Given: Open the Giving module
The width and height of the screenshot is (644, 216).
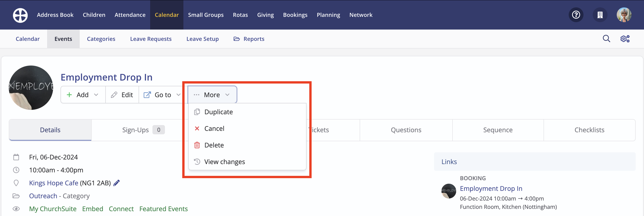Looking at the screenshot, I should [x=265, y=15].
